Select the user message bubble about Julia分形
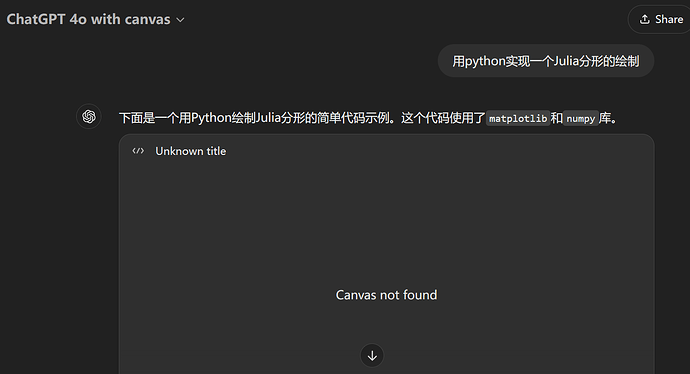Screen dimensions: 690x374 546,61
